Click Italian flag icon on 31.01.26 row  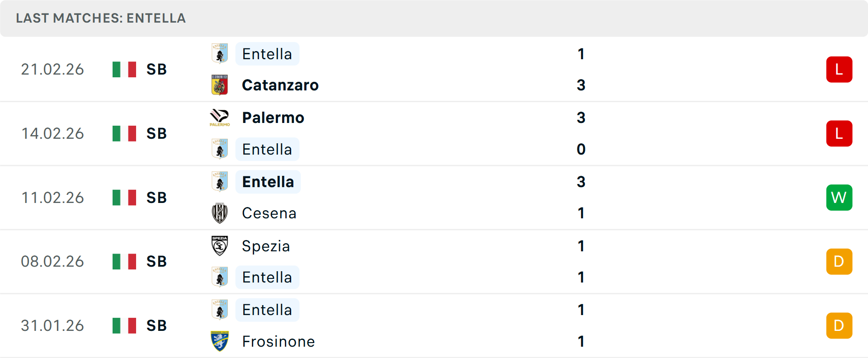pos(124,325)
